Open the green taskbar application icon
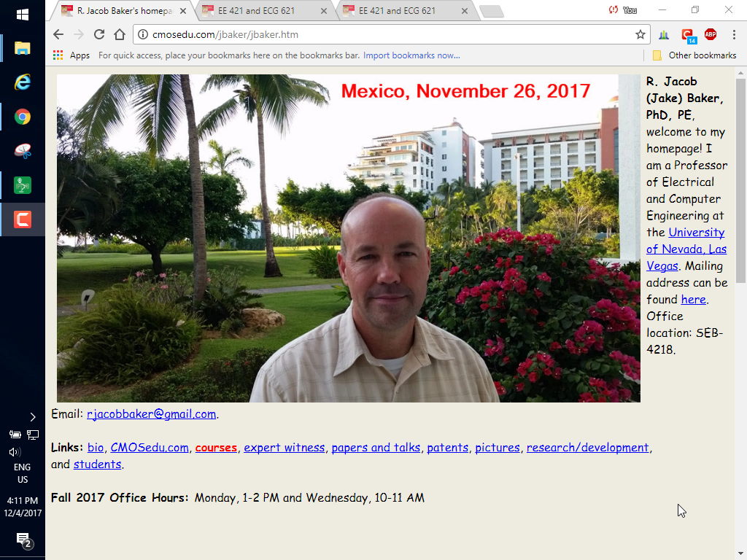Image resolution: width=747 pixels, height=560 pixels. tap(23, 185)
